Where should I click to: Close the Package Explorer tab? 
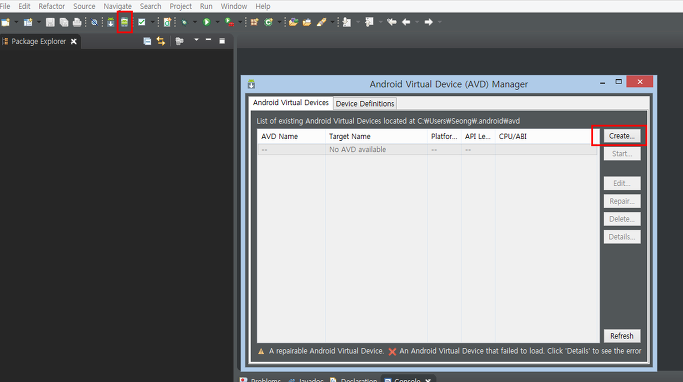click(x=74, y=41)
